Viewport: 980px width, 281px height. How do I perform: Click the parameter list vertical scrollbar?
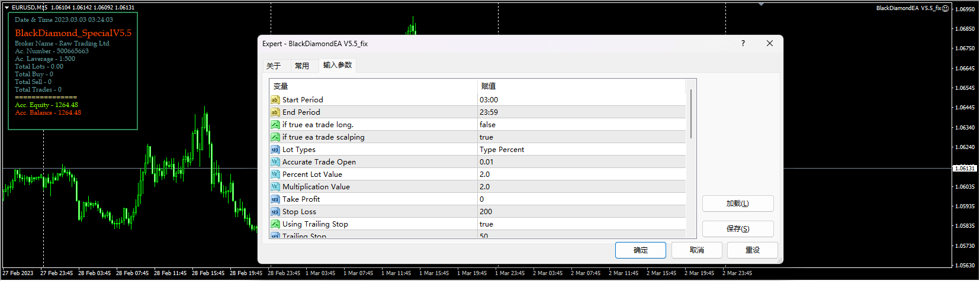click(x=691, y=114)
